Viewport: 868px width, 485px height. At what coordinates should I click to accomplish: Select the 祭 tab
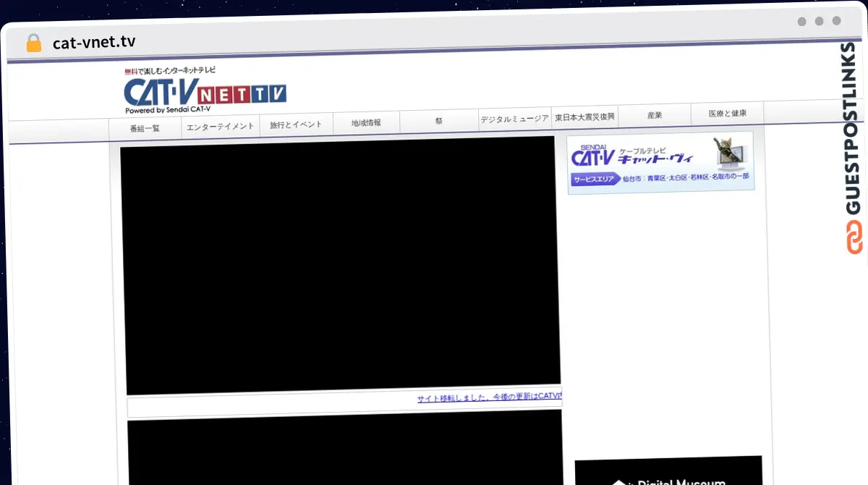(439, 121)
